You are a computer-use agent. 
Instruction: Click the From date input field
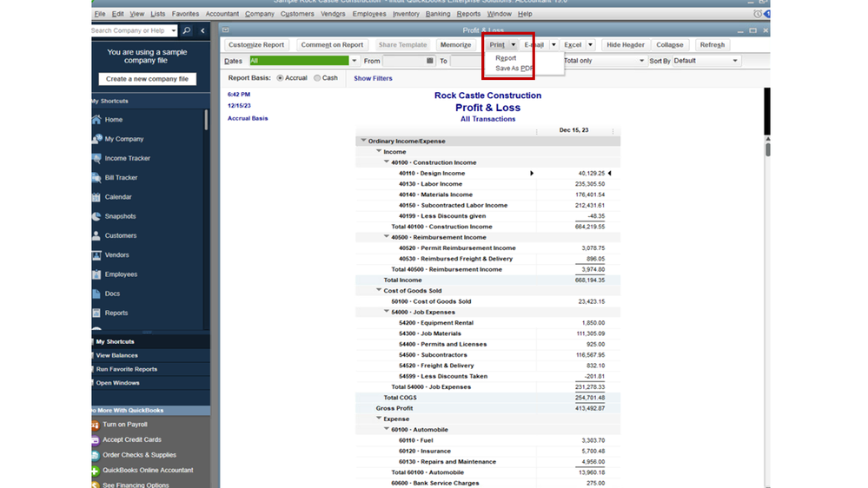[x=404, y=61]
